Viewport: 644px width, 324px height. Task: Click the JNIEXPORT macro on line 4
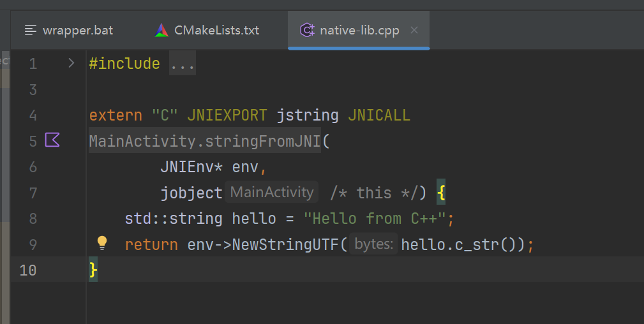(227, 115)
